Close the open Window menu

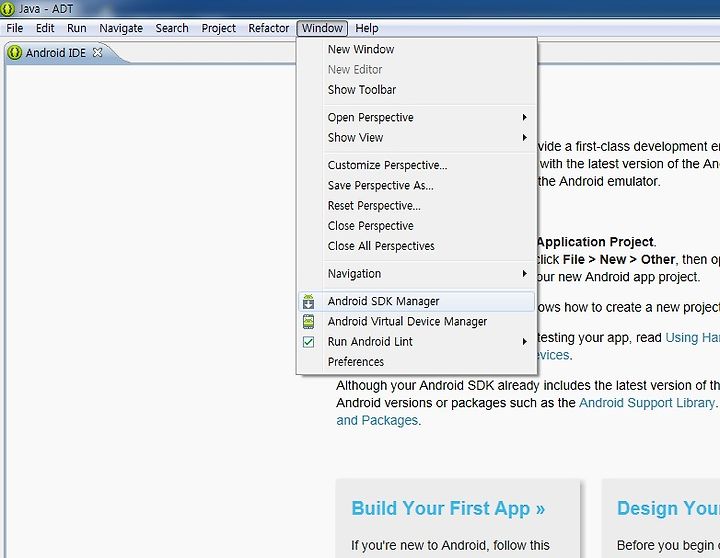[322, 28]
